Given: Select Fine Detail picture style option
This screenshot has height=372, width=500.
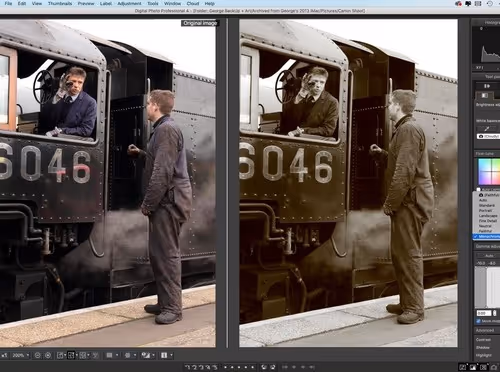Looking at the screenshot, I should [488, 221].
